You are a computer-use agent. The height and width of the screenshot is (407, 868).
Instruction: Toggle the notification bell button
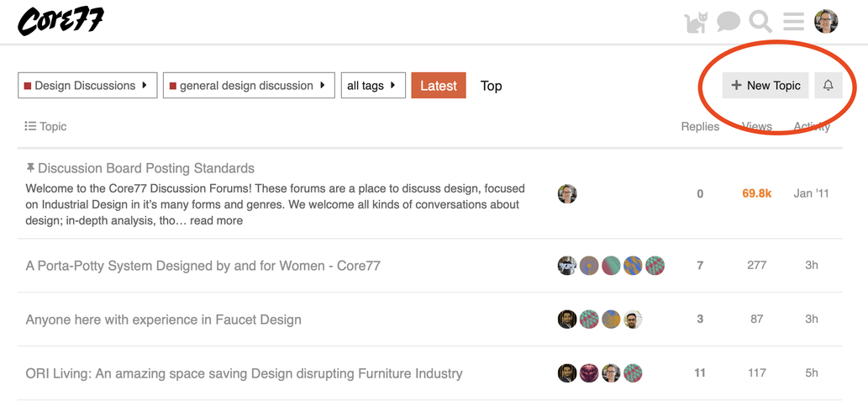click(x=828, y=85)
